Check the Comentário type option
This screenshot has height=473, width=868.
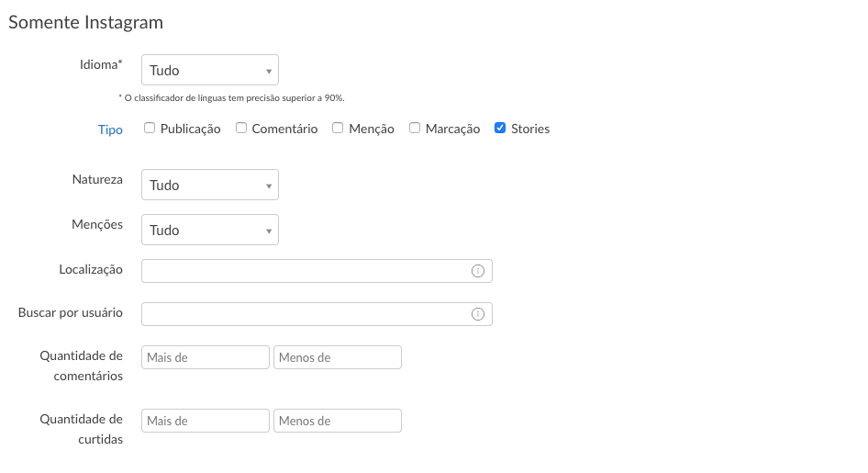pyautogui.click(x=241, y=129)
